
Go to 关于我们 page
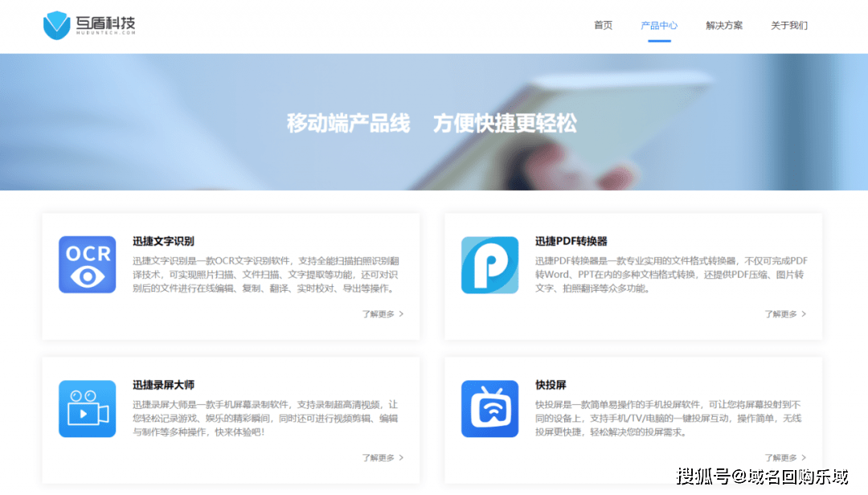tap(789, 26)
